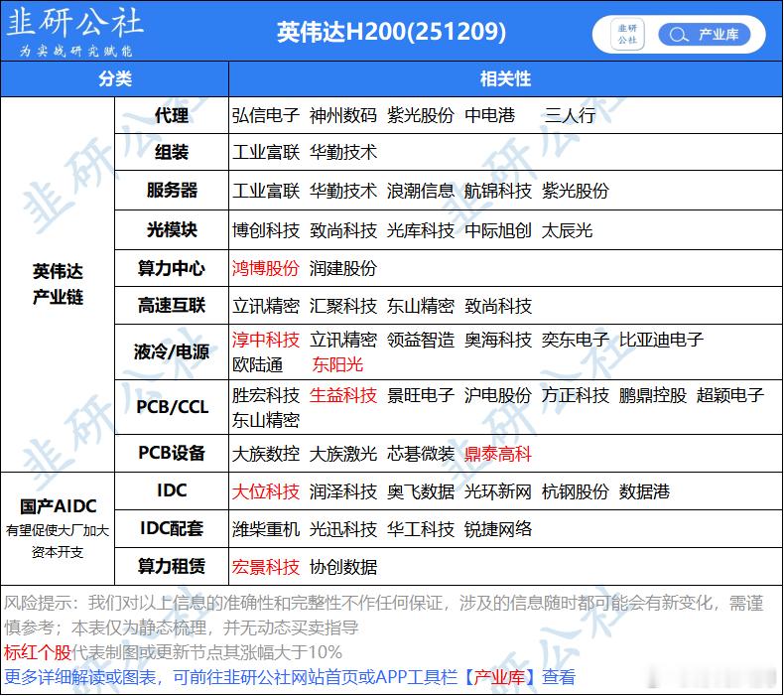Click 润建股份 stock name

343,268
